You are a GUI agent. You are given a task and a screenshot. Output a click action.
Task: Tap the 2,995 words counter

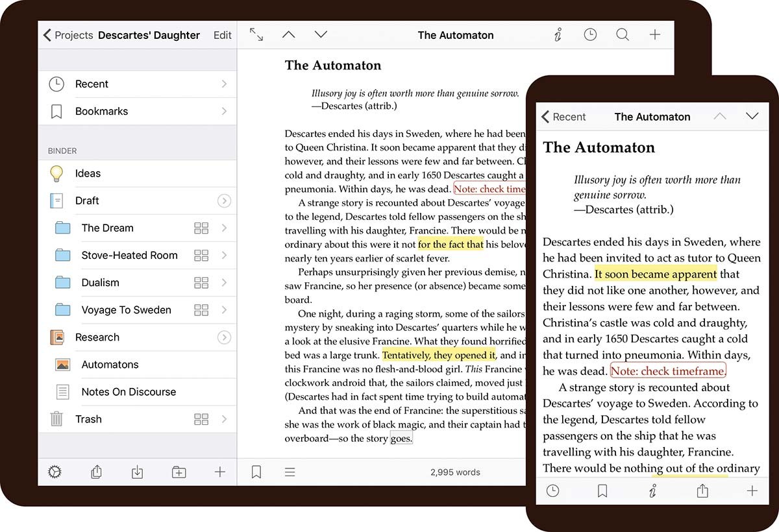[x=456, y=472]
